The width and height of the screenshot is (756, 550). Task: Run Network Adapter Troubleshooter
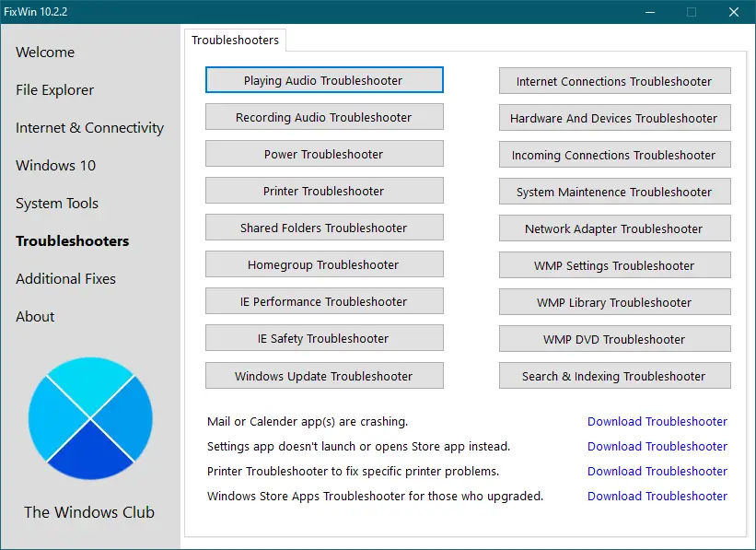pos(615,228)
